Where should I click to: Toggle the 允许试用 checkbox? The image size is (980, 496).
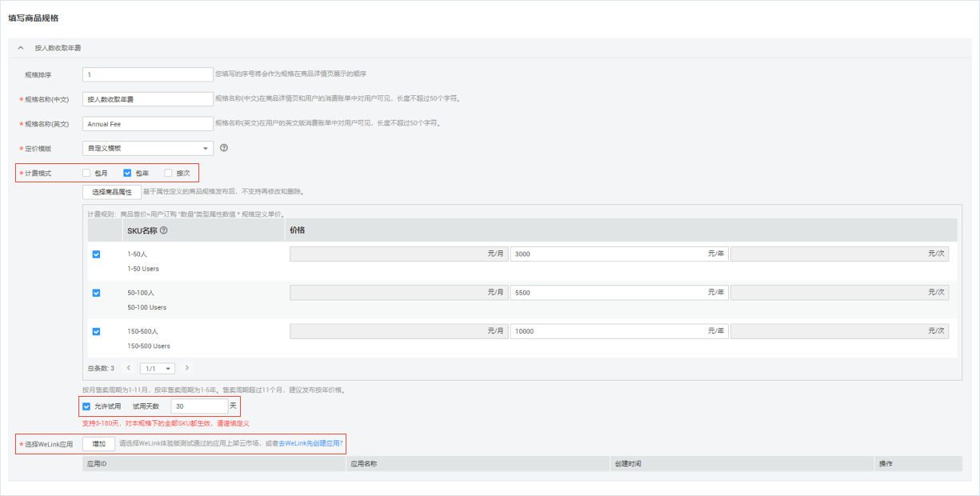(x=86, y=406)
